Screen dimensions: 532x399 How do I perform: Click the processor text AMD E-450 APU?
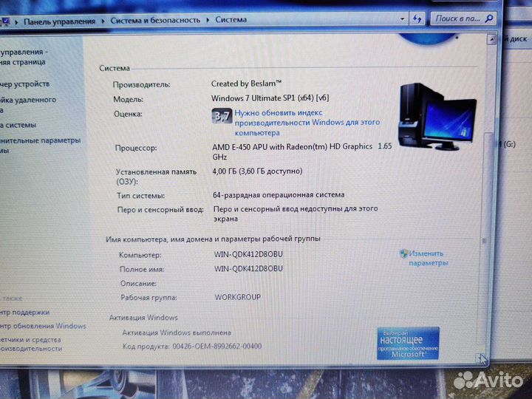tap(302, 151)
